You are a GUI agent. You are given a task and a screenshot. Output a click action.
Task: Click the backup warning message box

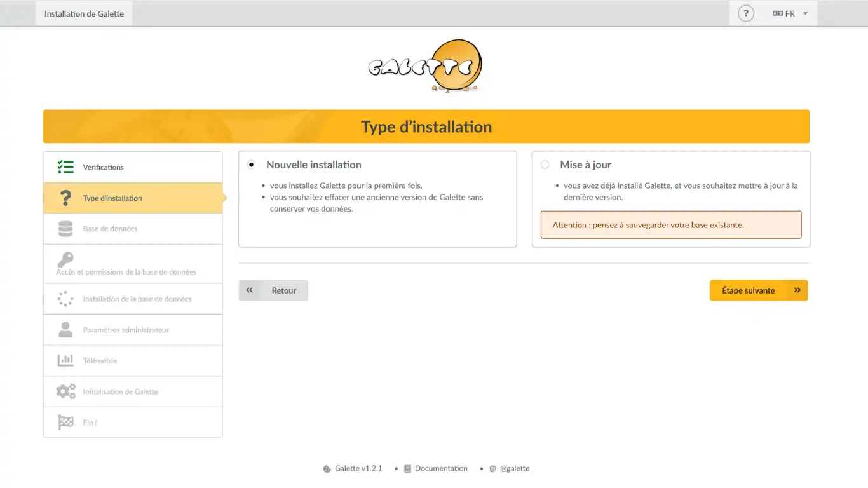point(671,225)
